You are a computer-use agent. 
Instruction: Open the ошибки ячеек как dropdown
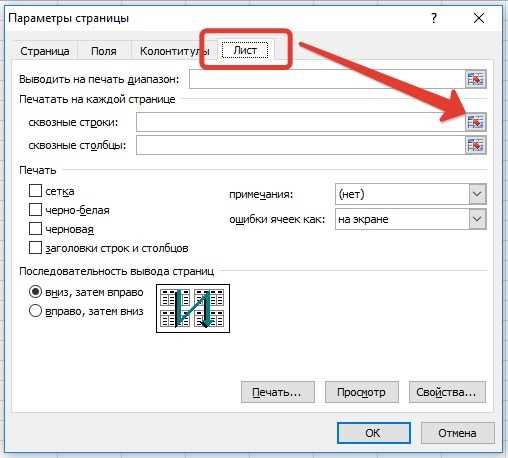(477, 219)
